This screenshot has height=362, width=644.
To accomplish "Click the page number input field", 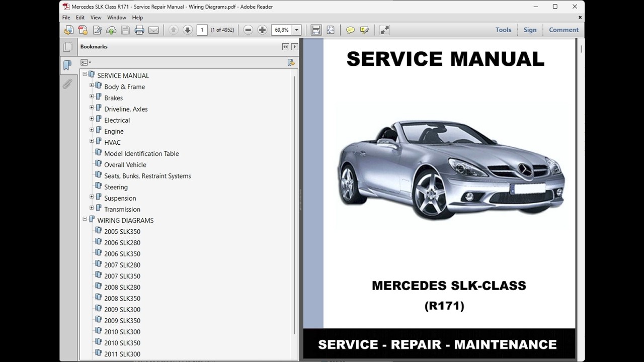I will coord(202,30).
